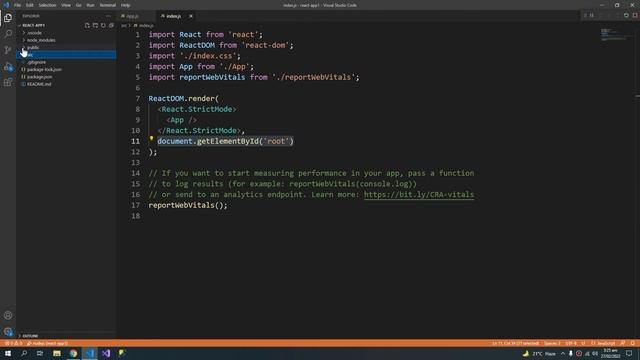Click the UTF-8 encoding status item
Image resolution: width=640 pixels, height=360 pixels.
point(571,343)
